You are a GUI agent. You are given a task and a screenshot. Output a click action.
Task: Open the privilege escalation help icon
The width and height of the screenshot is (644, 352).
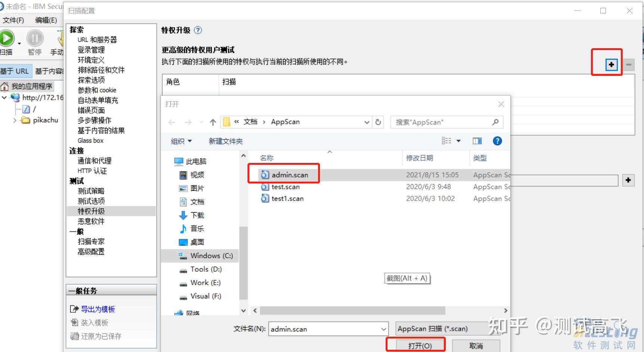[198, 30]
